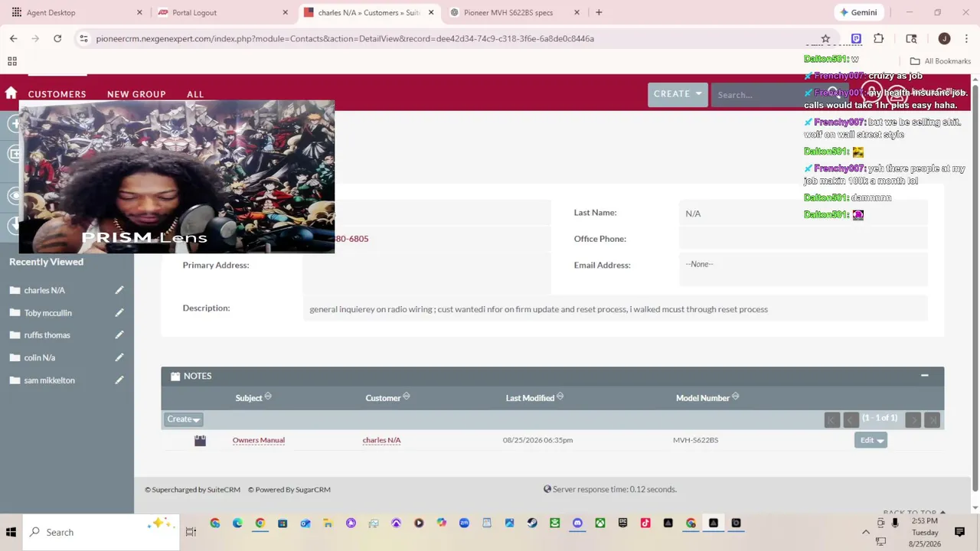Open the purple P extension icon
The height and width of the screenshot is (551, 980).
(x=856, y=38)
